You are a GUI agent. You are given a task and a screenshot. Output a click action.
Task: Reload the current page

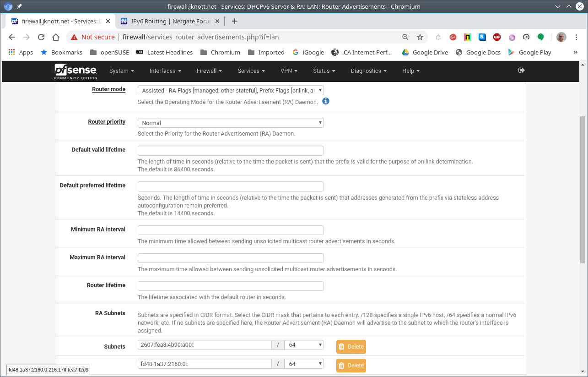point(41,37)
